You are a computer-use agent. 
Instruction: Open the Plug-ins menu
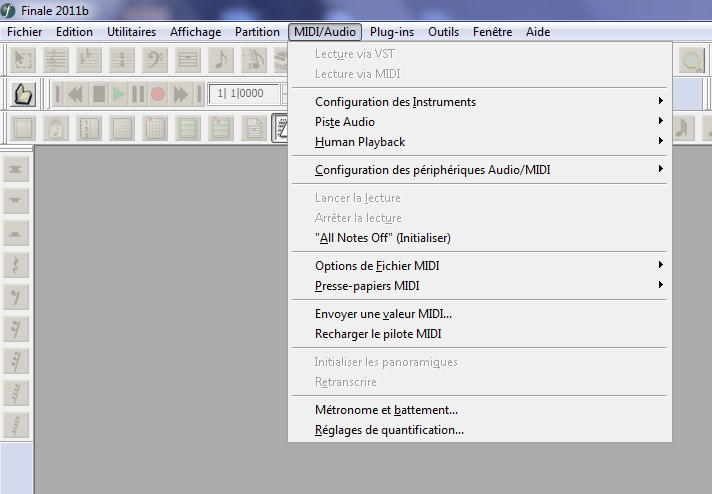[x=392, y=32]
